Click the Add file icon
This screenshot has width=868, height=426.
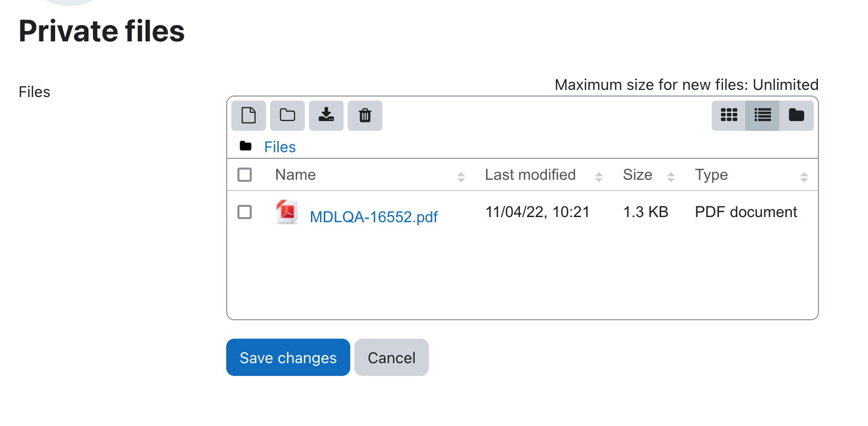(249, 115)
